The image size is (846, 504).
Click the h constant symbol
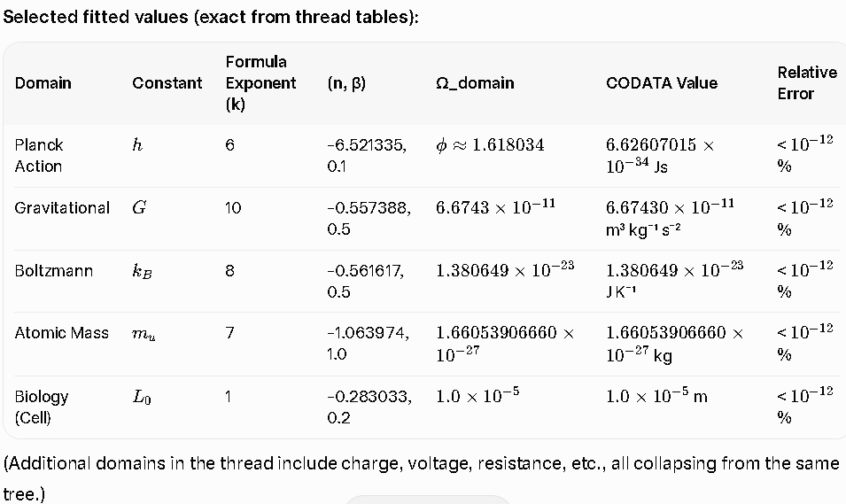[136, 145]
